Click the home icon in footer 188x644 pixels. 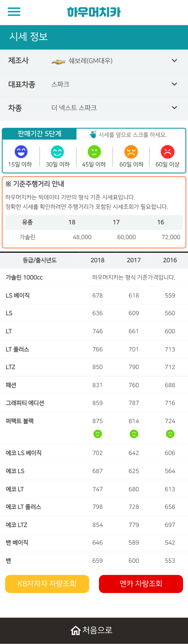(x=75, y=630)
